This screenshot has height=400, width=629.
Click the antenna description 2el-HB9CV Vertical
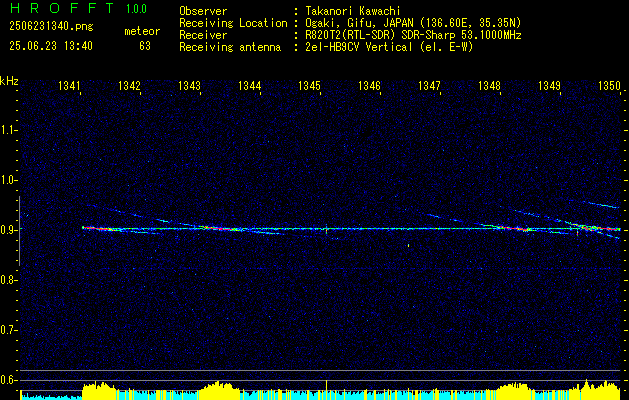pos(359,47)
